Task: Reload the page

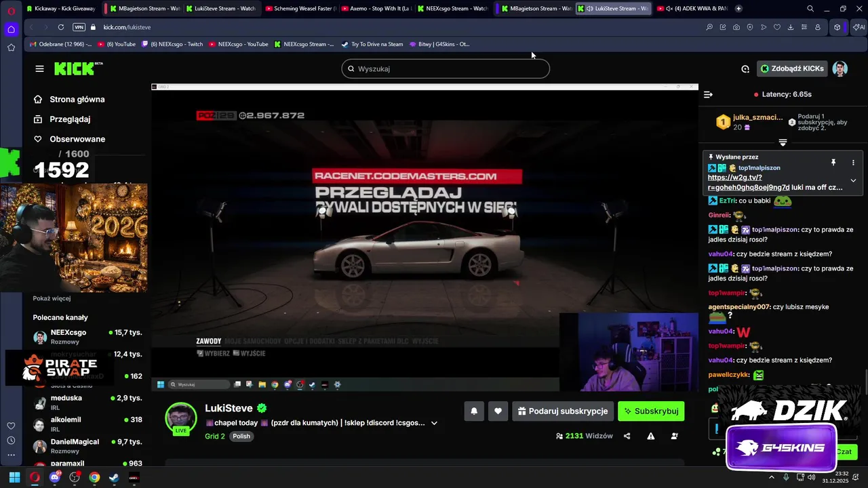Action: pos(61,27)
